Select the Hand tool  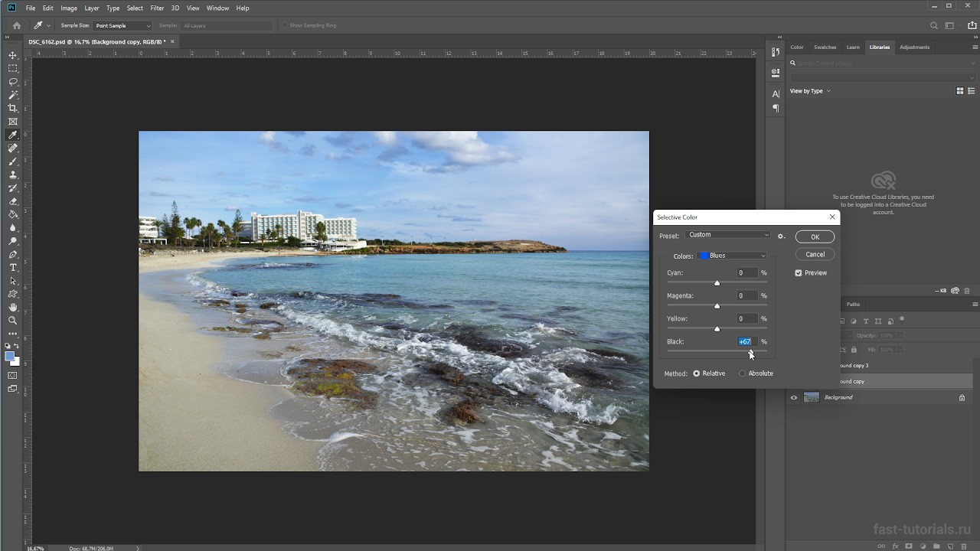tap(13, 308)
